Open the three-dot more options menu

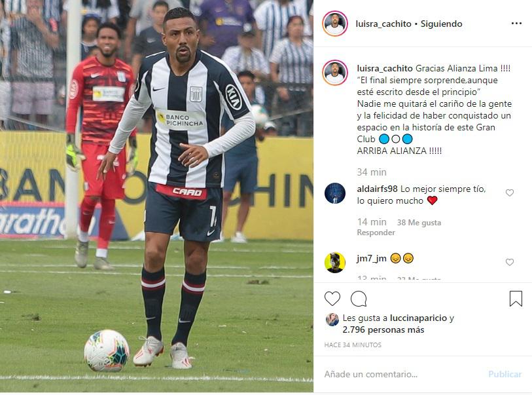pos(516,24)
